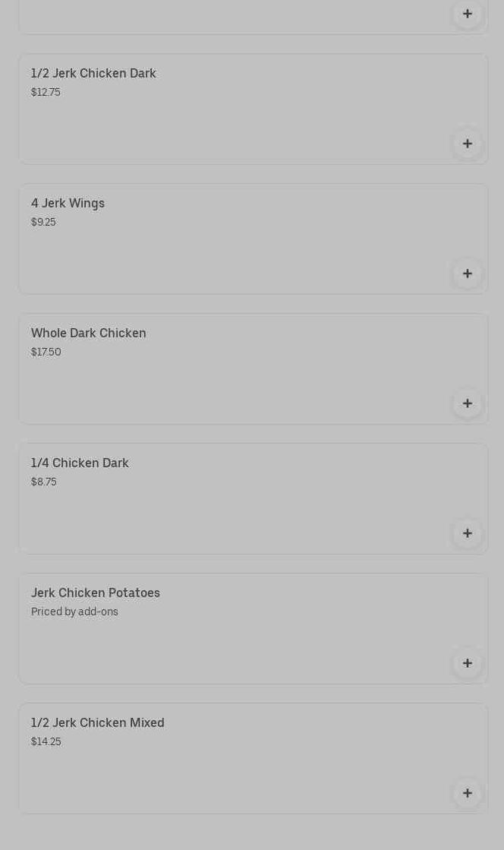
Task: Select the 4 Jerk Wings title
Action: coord(68,204)
